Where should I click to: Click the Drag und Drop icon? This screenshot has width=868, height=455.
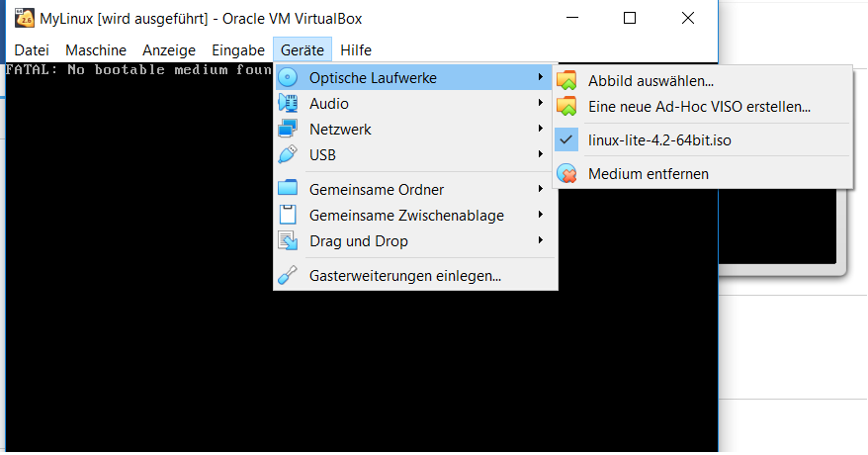(x=288, y=240)
